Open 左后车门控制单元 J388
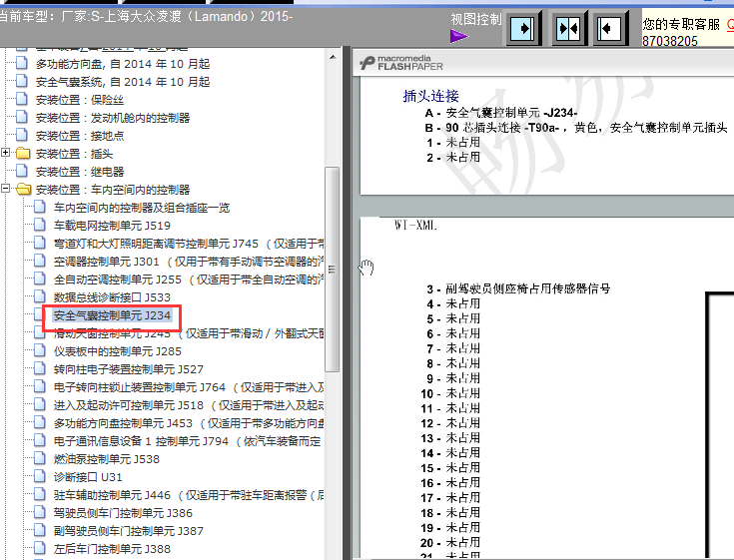The width and height of the screenshot is (734, 560). click(112, 549)
